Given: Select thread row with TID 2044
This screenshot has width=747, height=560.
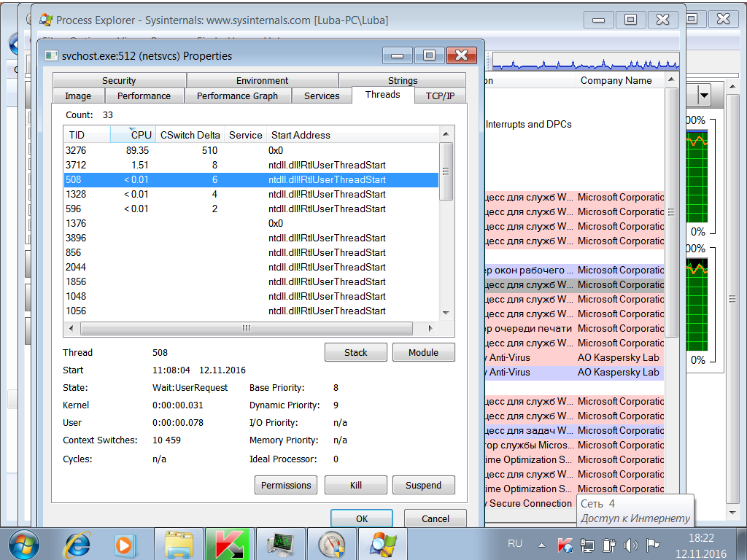Looking at the screenshot, I should (x=251, y=267).
